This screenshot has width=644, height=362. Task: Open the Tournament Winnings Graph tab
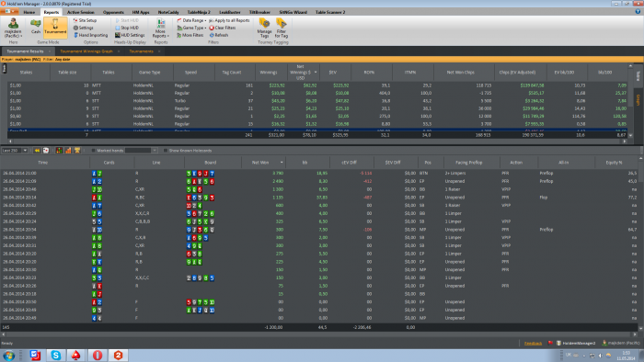tap(86, 51)
